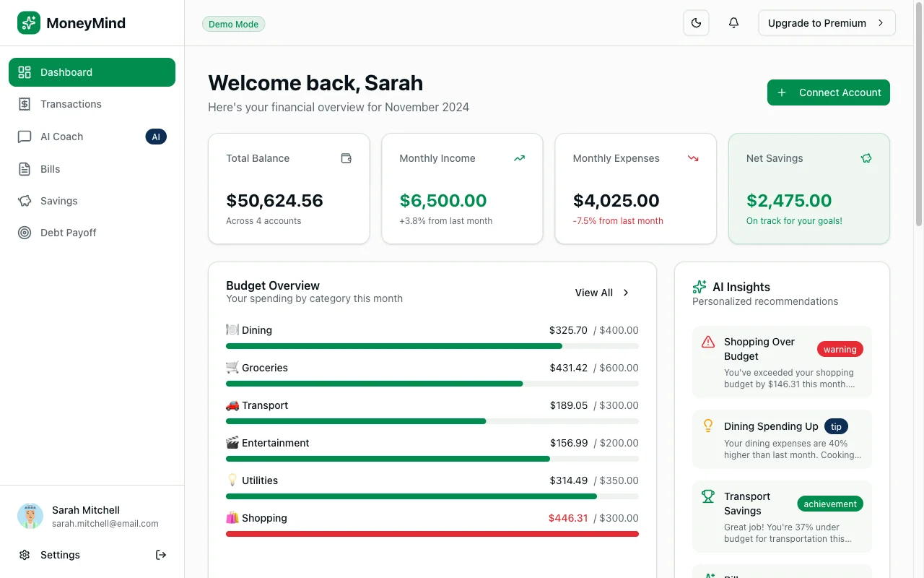
Task: Click the logout icon next to Settings
Action: pyautogui.click(x=160, y=555)
